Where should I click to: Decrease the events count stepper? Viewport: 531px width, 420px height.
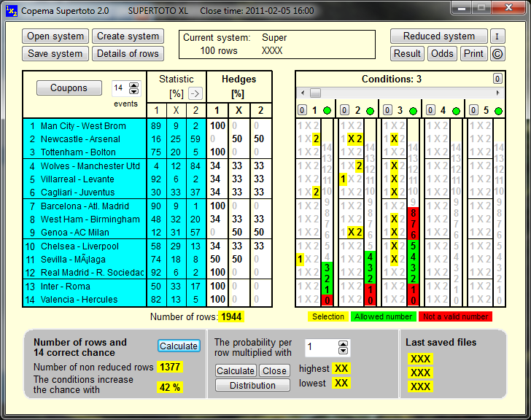pyautogui.click(x=134, y=91)
